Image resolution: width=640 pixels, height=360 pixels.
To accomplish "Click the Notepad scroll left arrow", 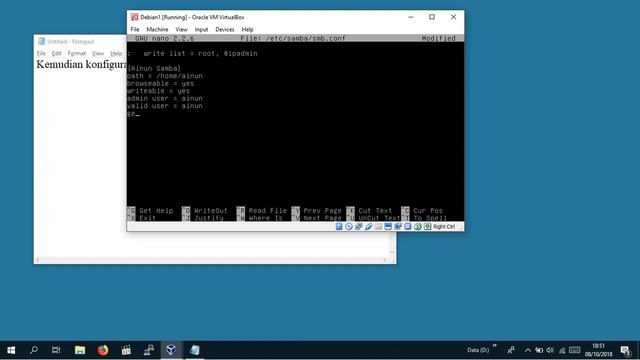I will 38,260.
